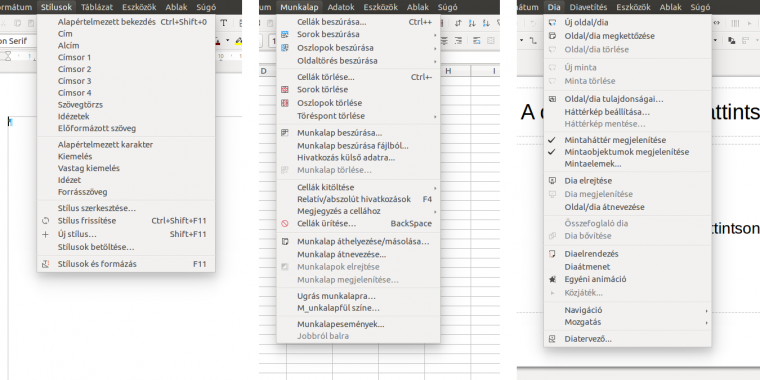The image size is (760, 380).
Task: Click the Egyéni animáció star icon
Action: pos(552,279)
